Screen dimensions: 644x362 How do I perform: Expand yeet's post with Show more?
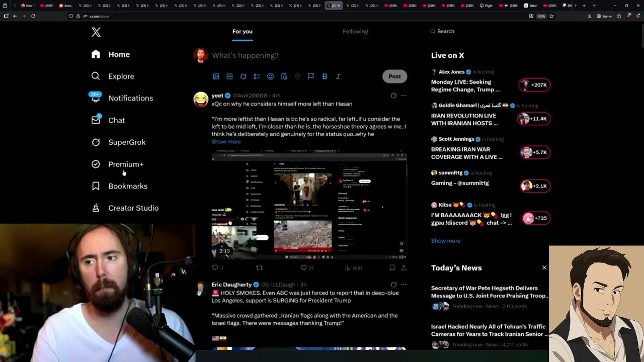point(226,142)
